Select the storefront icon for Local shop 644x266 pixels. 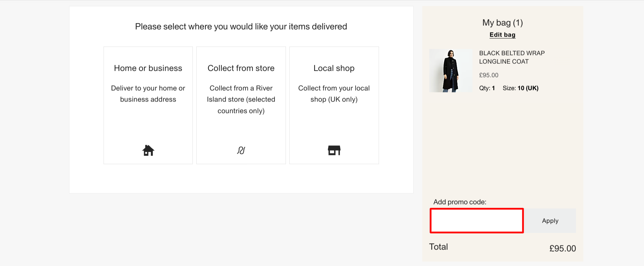pyautogui.click(x=334, y=150)
